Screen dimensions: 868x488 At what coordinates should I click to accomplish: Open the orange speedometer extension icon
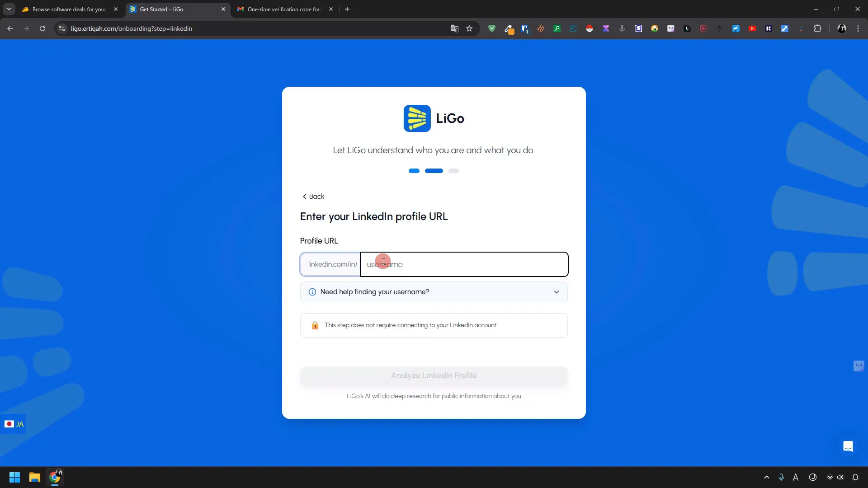click(655, 28)
